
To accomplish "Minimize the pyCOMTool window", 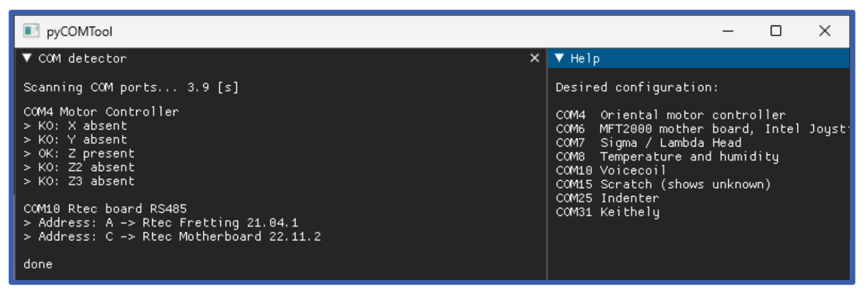I will pos(728,31).
